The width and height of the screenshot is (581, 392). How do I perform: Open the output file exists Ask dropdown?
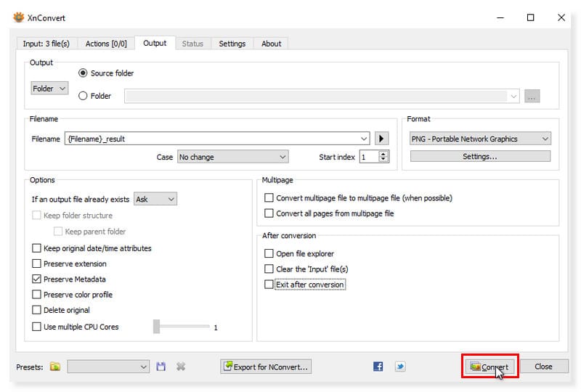click(x=155, y=199)
